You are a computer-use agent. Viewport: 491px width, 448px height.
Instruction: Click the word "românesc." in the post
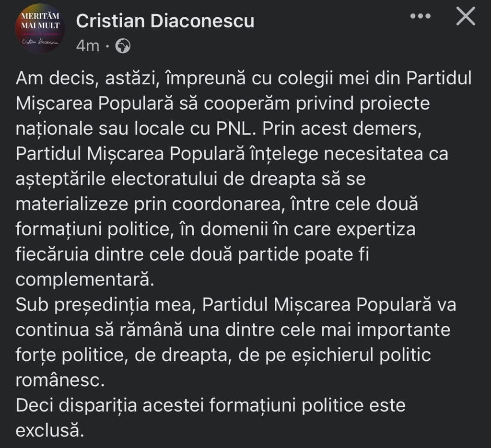(59, 380)
